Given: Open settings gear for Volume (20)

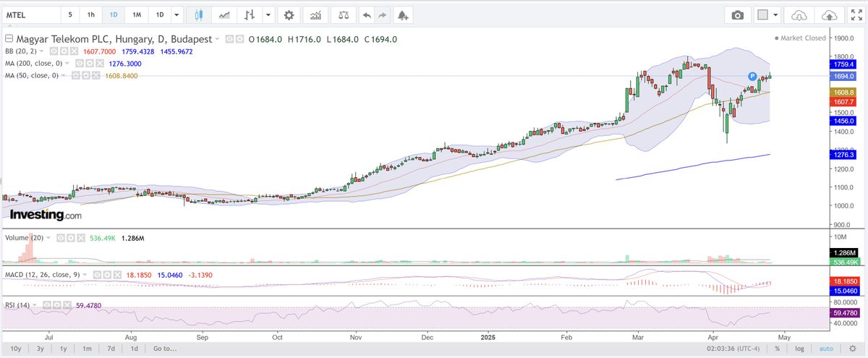Looking at the screenshot, I should tap(71, 238).
